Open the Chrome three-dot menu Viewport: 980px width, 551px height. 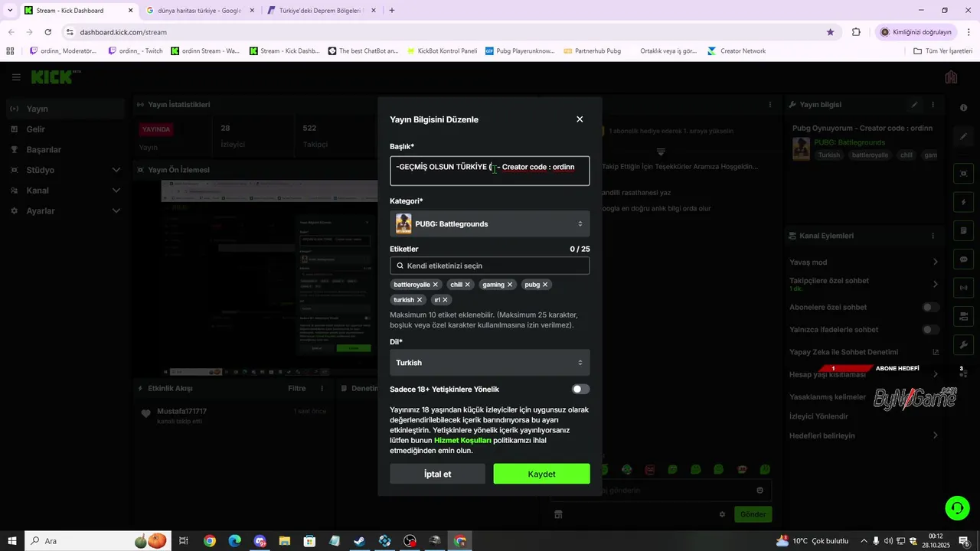tap(969, 32)
